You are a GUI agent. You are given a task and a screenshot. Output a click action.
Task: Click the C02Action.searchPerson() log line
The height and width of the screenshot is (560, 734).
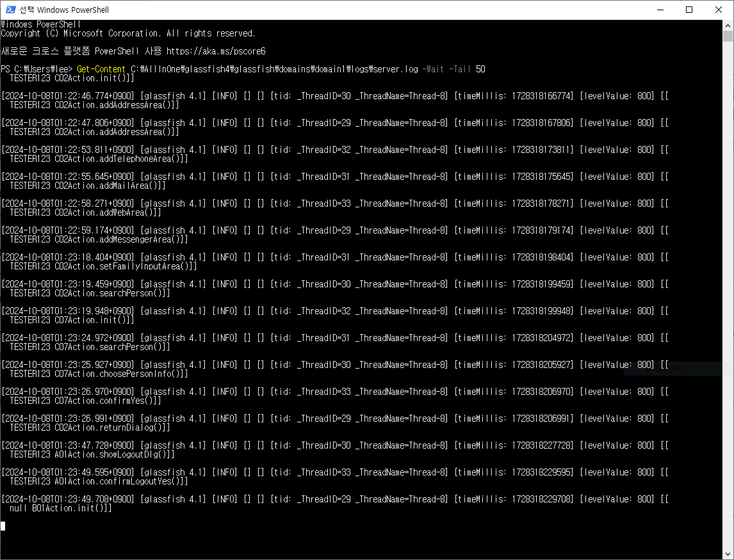[x=90, y=293]
